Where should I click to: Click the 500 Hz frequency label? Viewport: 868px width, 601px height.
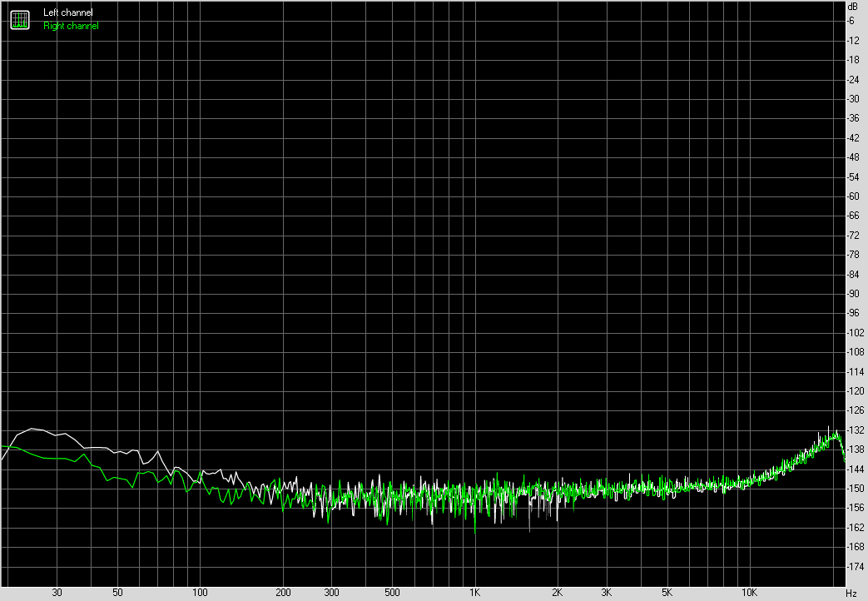tap(392, 593)
